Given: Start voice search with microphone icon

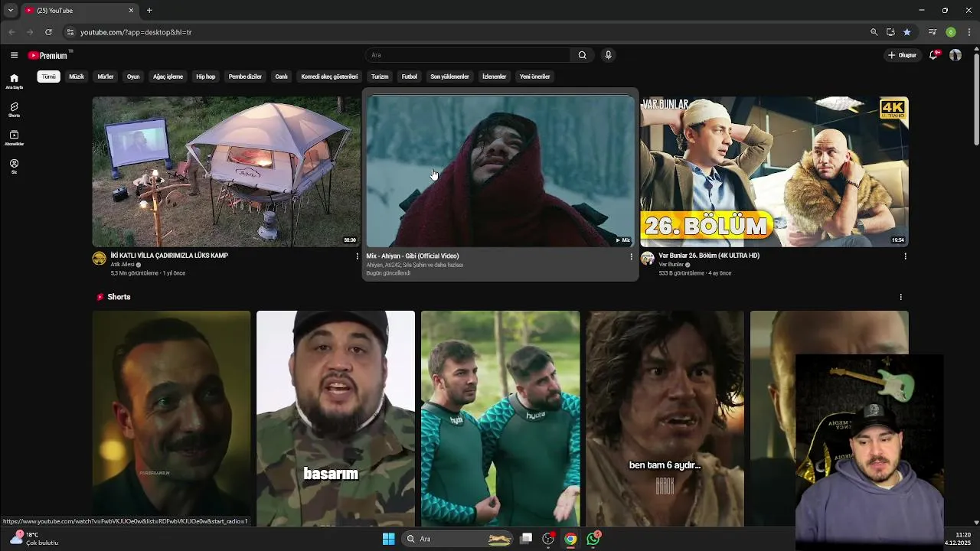Looking at the screenshot, I should [x=608, y=55].
